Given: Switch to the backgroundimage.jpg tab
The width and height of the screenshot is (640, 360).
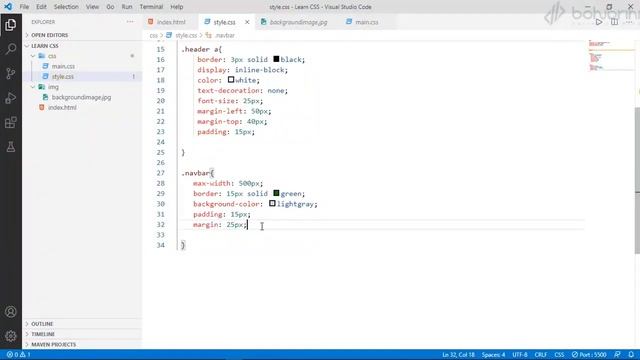Looking at the screenshot, I should coord(298,22).
